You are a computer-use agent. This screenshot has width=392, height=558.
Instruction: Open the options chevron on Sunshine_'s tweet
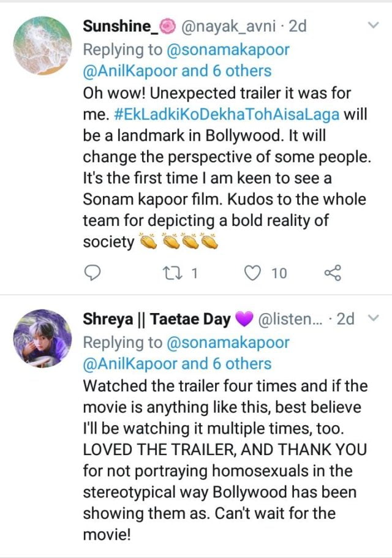pyautogui.click(x=372, y=26)
